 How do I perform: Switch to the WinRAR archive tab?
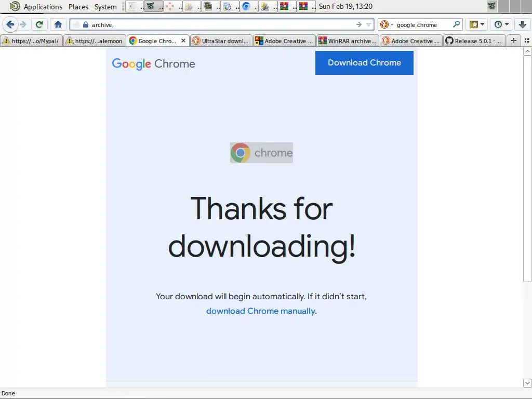[348, 41]
